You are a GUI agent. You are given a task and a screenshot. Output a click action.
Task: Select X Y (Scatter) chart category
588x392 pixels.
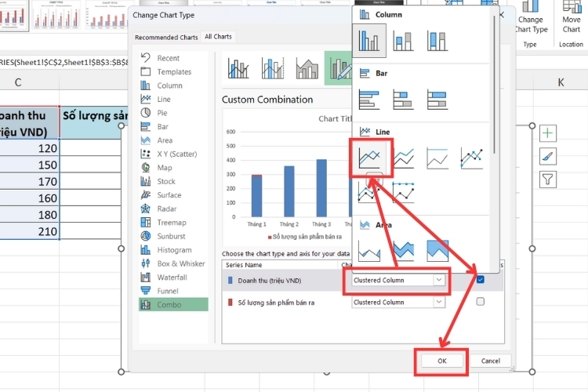coord(173,154)
